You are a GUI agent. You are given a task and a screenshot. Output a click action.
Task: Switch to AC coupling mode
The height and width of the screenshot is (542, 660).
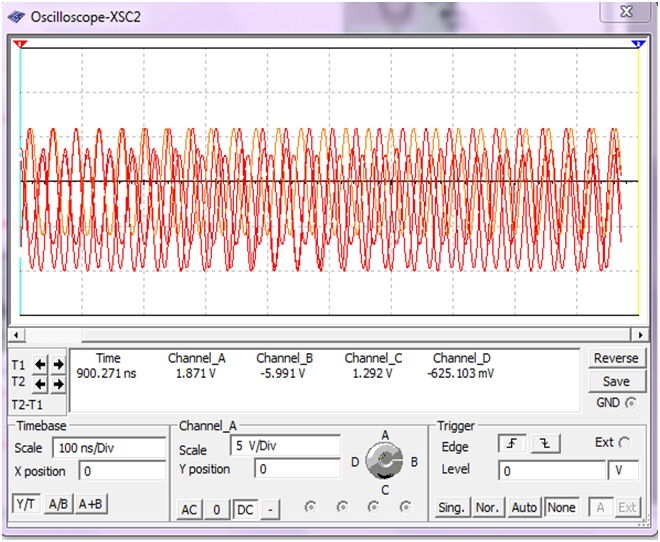pos(189,509)
